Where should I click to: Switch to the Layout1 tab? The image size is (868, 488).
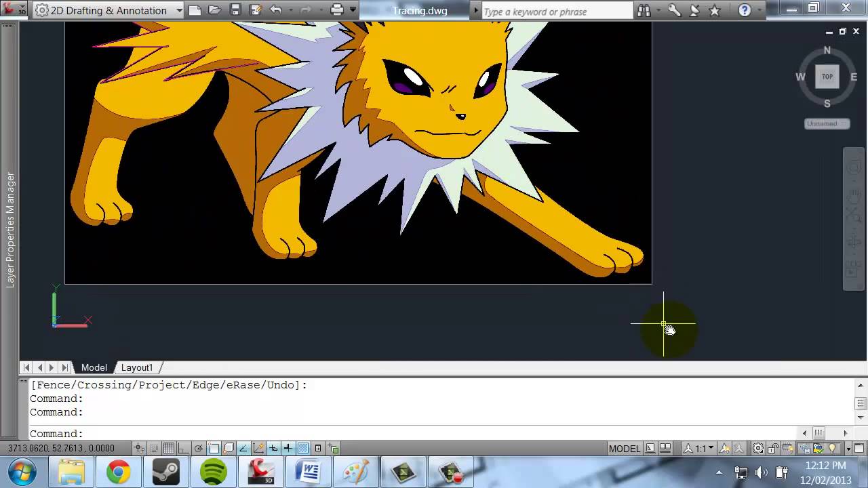pos(137,367)
